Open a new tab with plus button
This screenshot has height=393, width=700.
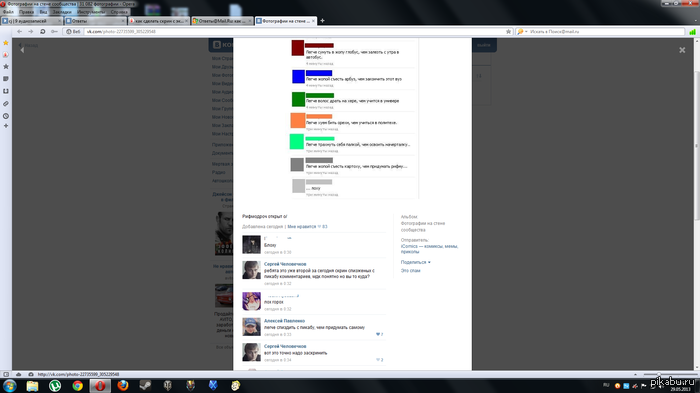322,21
